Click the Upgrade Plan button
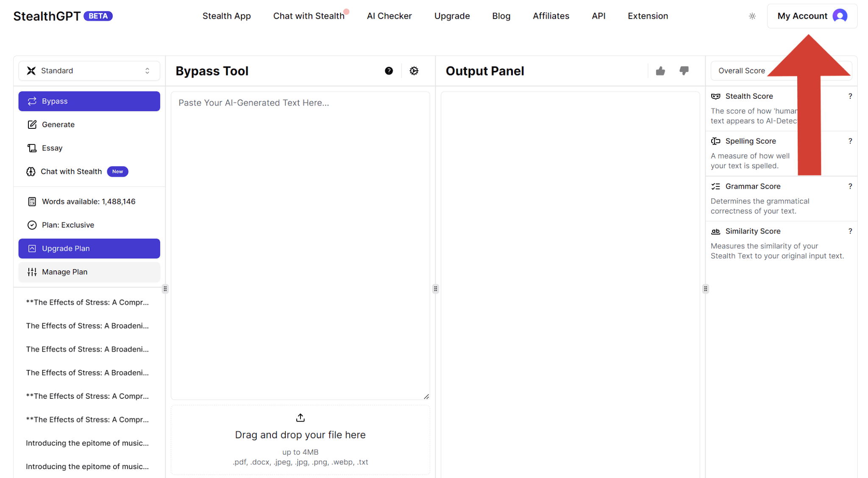Image resolution: width=868 pixels, height=478 pixels. [x=89, y=248]
